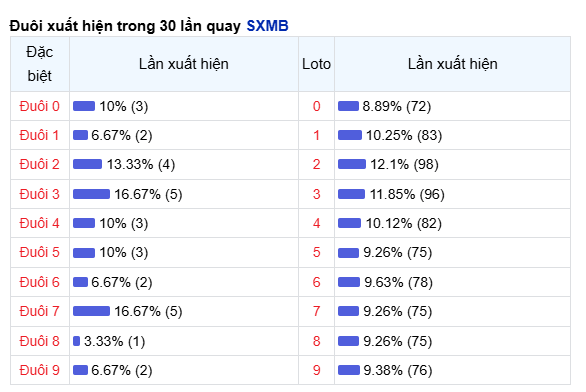The height and width of the screenshot is (392, 586).
Task: Click the Đuôi 7 label
Action: 40,311
